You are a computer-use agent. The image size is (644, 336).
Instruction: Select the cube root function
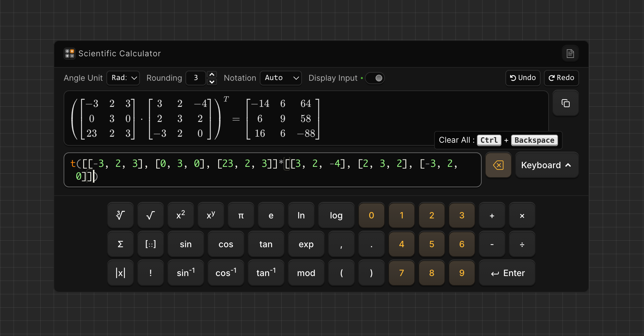point(120,215)
